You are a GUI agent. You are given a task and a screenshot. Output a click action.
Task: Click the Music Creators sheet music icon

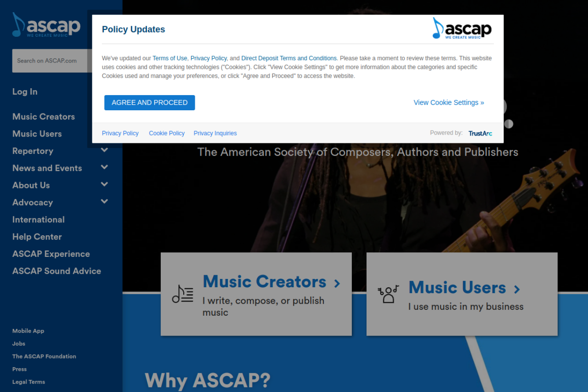coord(182,294)
